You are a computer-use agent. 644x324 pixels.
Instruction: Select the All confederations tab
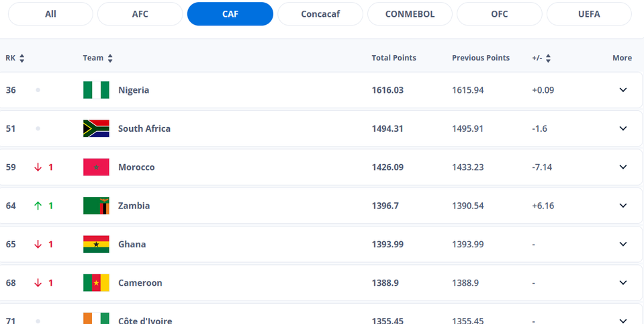point(50,14)
